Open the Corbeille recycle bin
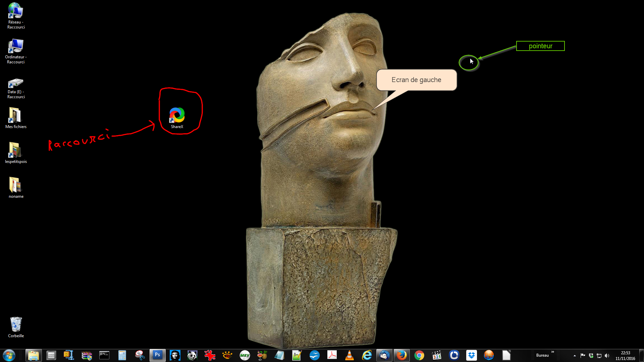 16,324
